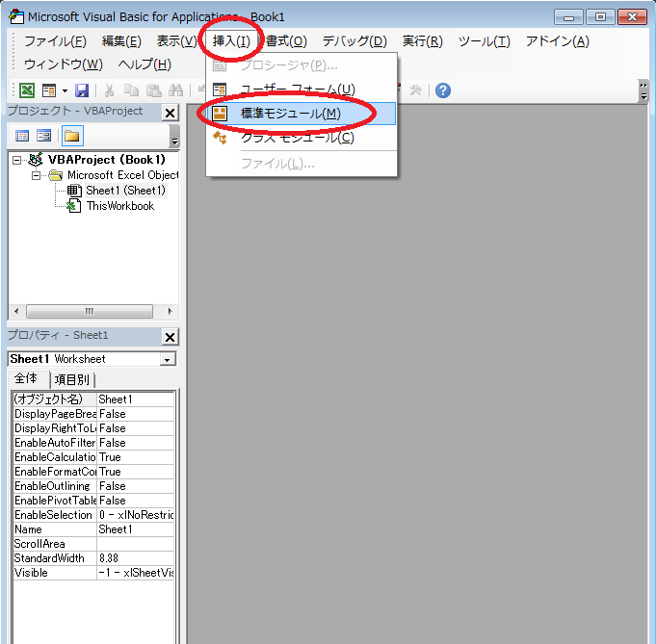The width and height of the screenshot is (656, 644).
Task: Switch to the 項目別 properties tab
Action: [x=72, y=379]
